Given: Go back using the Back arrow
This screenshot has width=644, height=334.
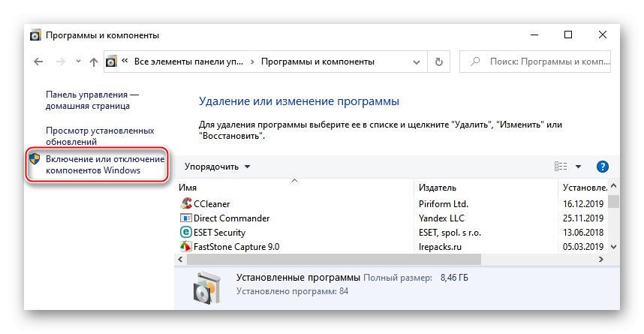Looking at the screenshot, I should coord(38,62).
